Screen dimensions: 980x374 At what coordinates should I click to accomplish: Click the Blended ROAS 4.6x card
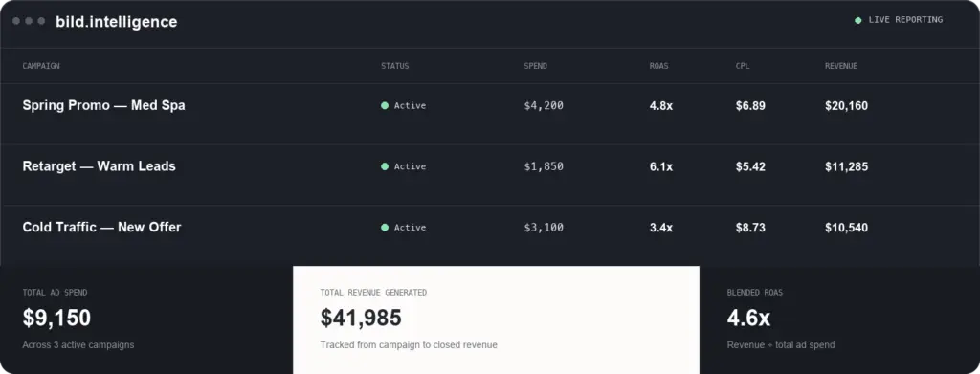839,319
